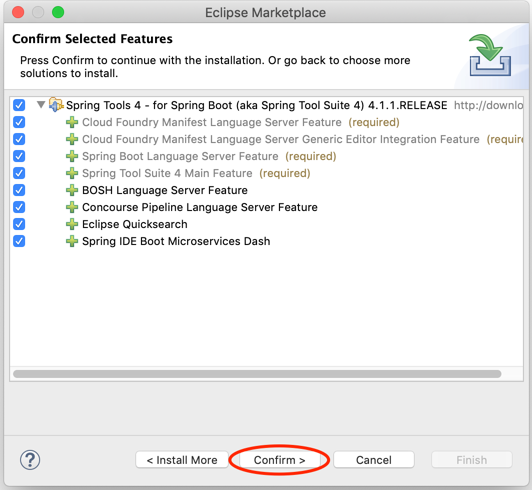Click the plus icon beside Concourse Pipeline Language Server
The height and width of the screenshot is (490, 532).
point(72,207)
